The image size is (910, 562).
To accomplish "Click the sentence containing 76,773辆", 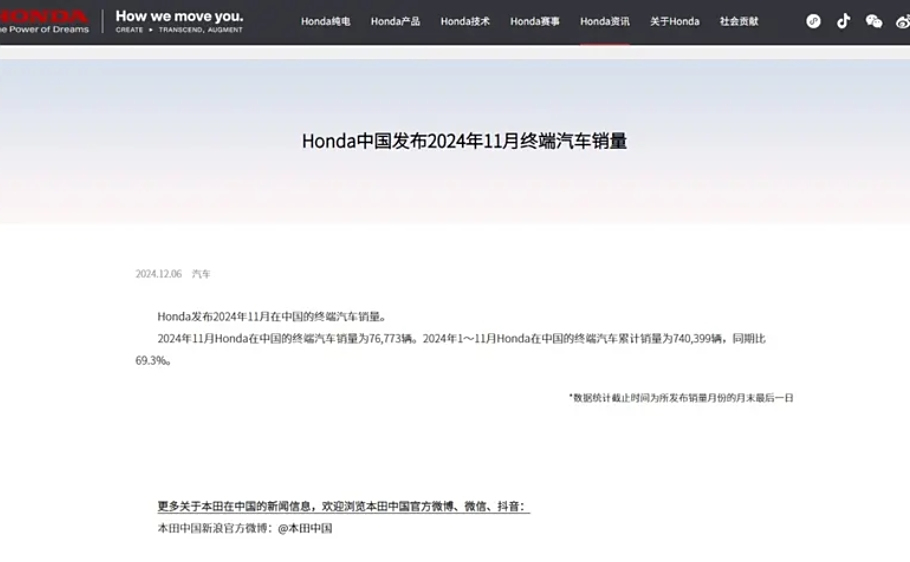I will [288, 338].
